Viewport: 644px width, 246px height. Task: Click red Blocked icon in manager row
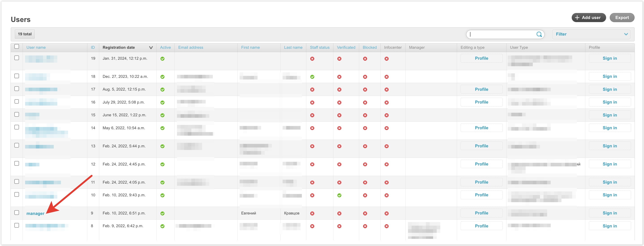tap(365, 213)
